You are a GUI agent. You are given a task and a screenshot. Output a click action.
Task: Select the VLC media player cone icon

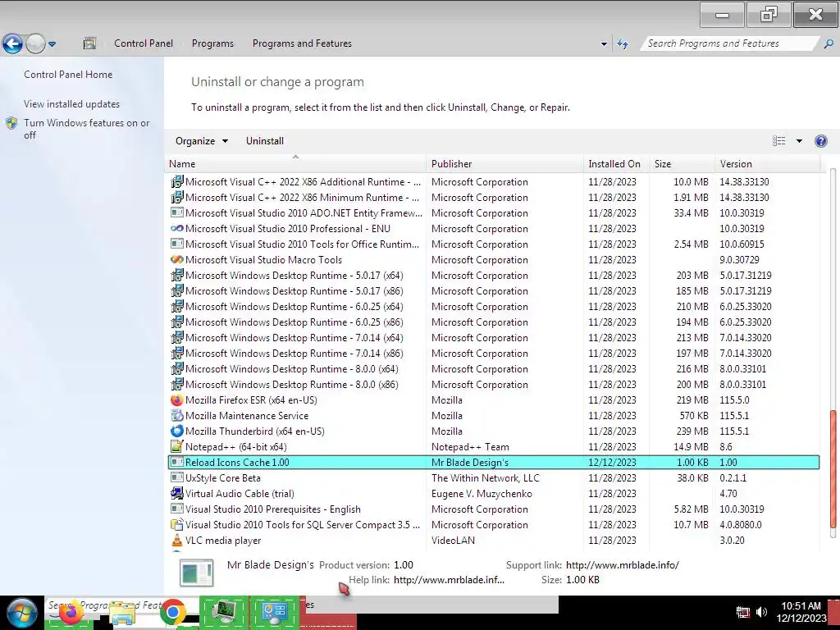(177, 541)
